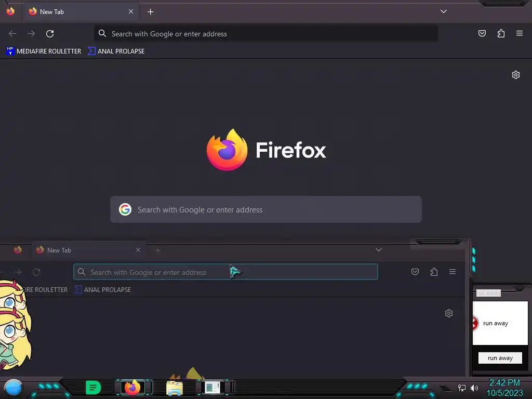Click the forward arrow in the lower window
This screenshot has width=532, height=399.
point(18,272)
